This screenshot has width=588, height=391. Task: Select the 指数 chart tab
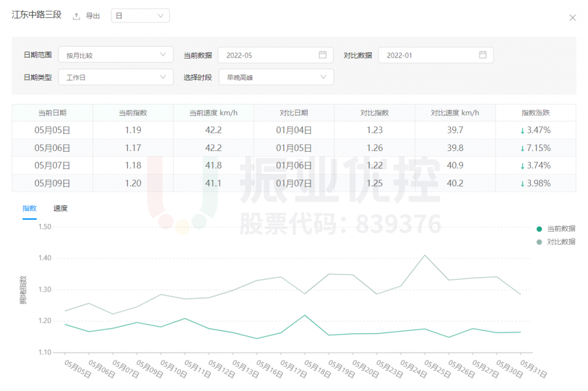click(x=29, y=208)
